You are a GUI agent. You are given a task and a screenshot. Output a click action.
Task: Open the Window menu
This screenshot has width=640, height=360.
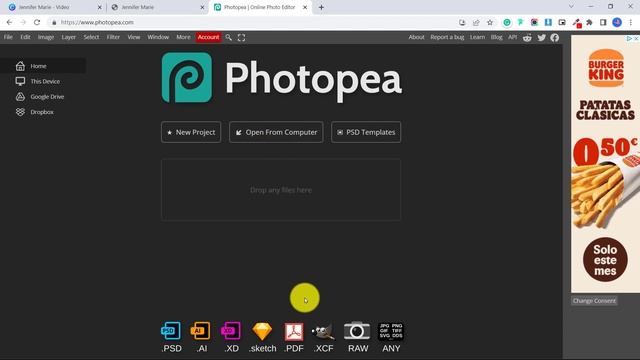pyautogui.click(x=158, y=37)
